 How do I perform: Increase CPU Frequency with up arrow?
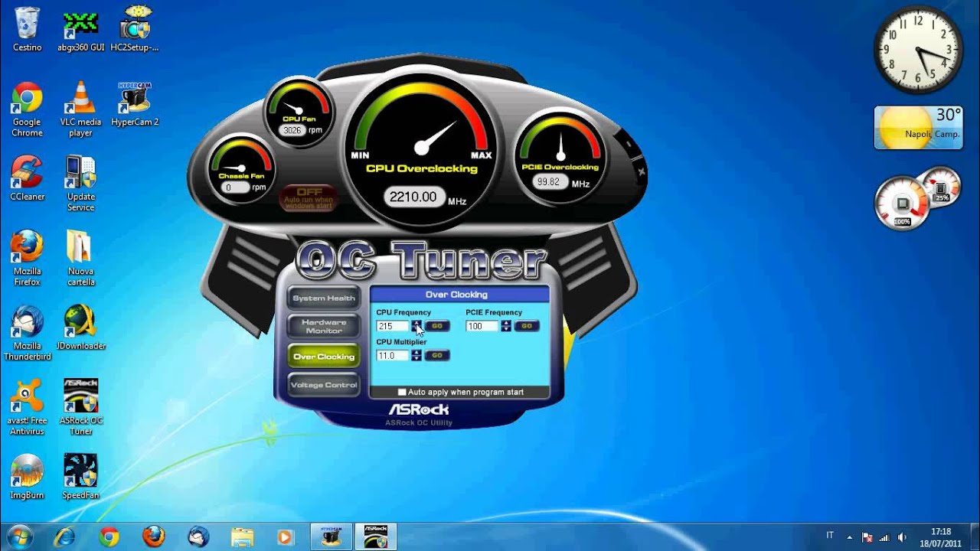(x=416, y=323)
